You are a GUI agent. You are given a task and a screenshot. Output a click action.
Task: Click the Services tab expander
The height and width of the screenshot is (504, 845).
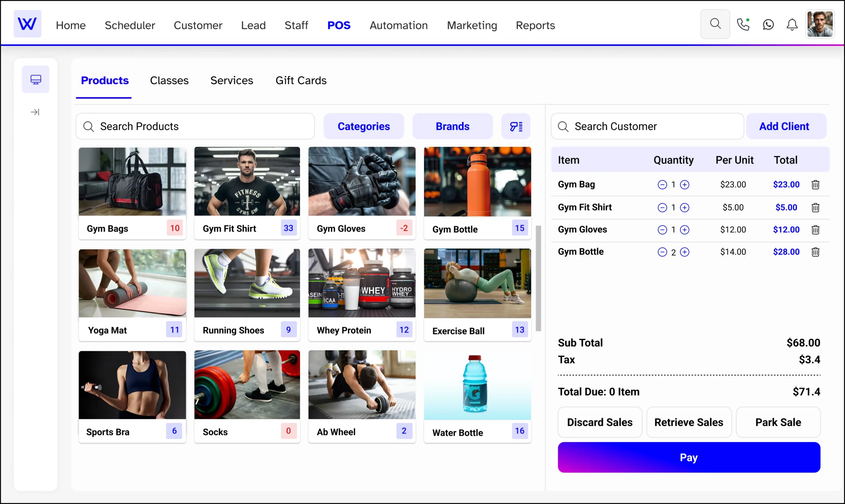pos(232,80)
